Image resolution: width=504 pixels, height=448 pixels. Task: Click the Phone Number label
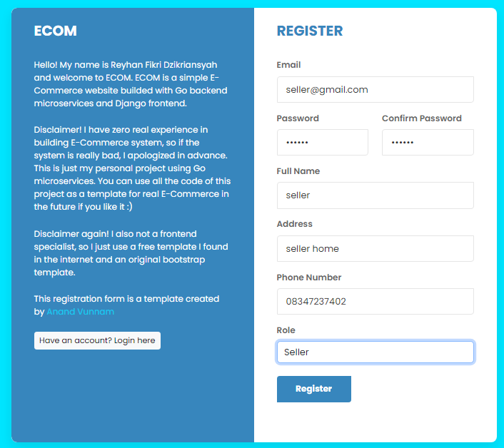coord(309,278)
